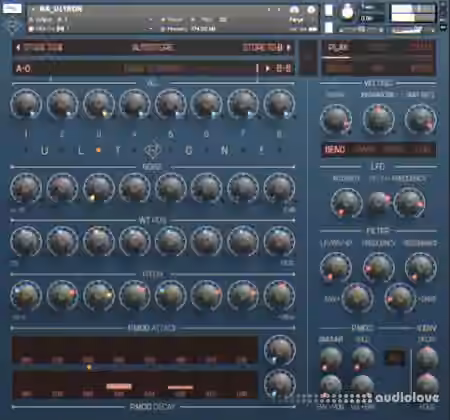Open the Kontakt instrument wrench editor icon
Viewport: 450px width, 420px height.
(x=12, y=9)
